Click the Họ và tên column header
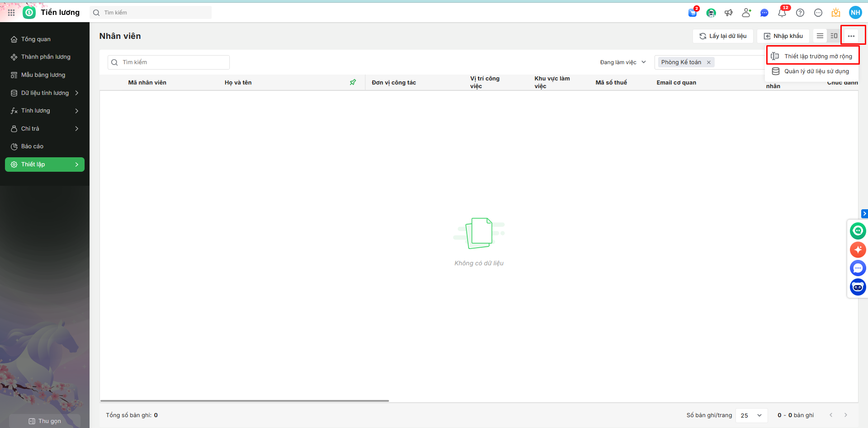This screenshot has height=428, width=868. pyautogui.click(x=238, y=83)
